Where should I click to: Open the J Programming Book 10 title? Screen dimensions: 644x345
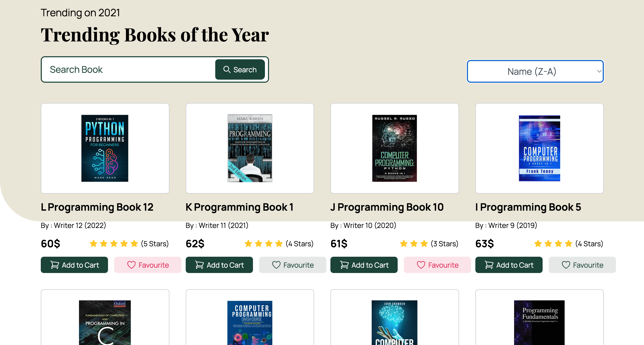coord(387,207)
